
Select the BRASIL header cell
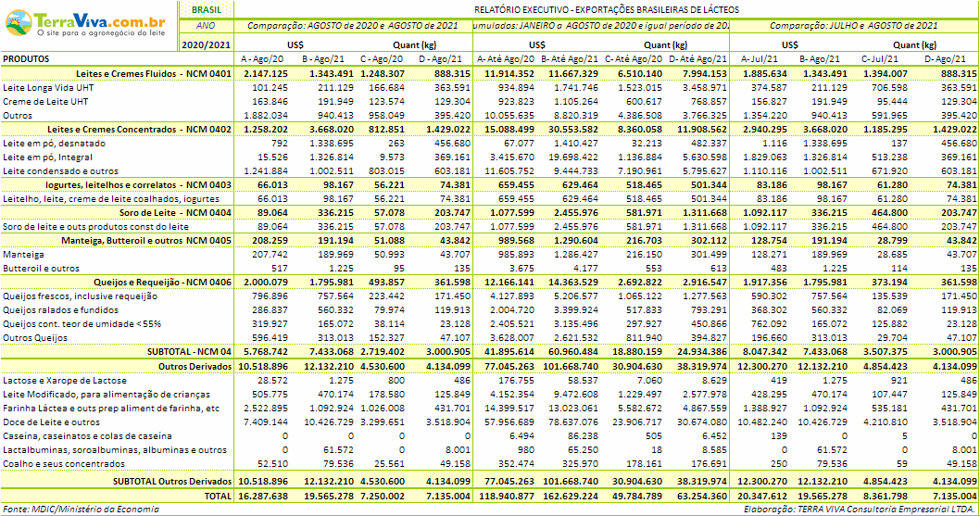click(x=207, y=10)
